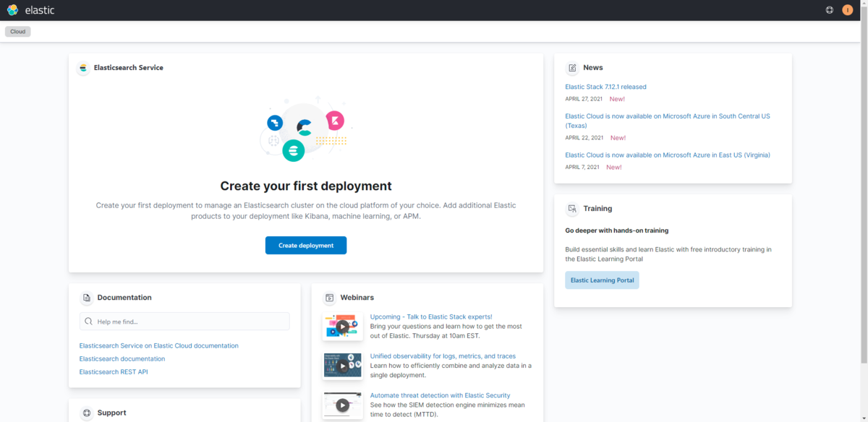868x422 pixels.
Task: Click the 'News' panel heading
Action: [x=593, y=68]
